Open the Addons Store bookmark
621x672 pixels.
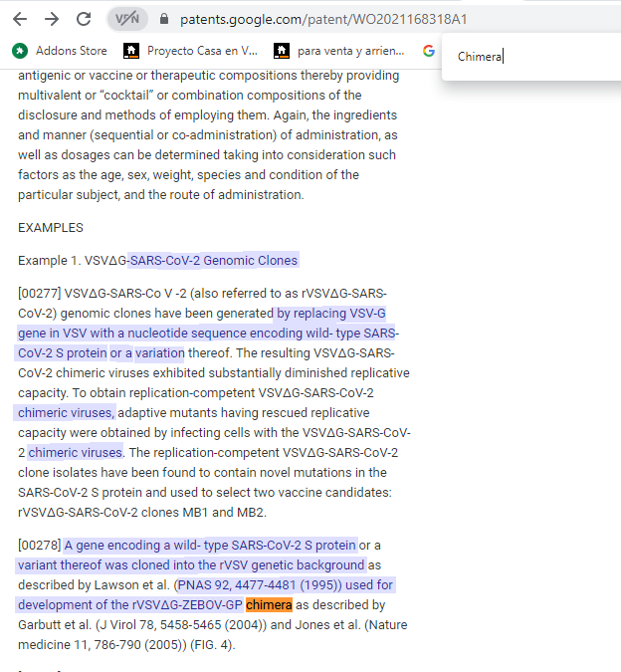coord(60,50)
